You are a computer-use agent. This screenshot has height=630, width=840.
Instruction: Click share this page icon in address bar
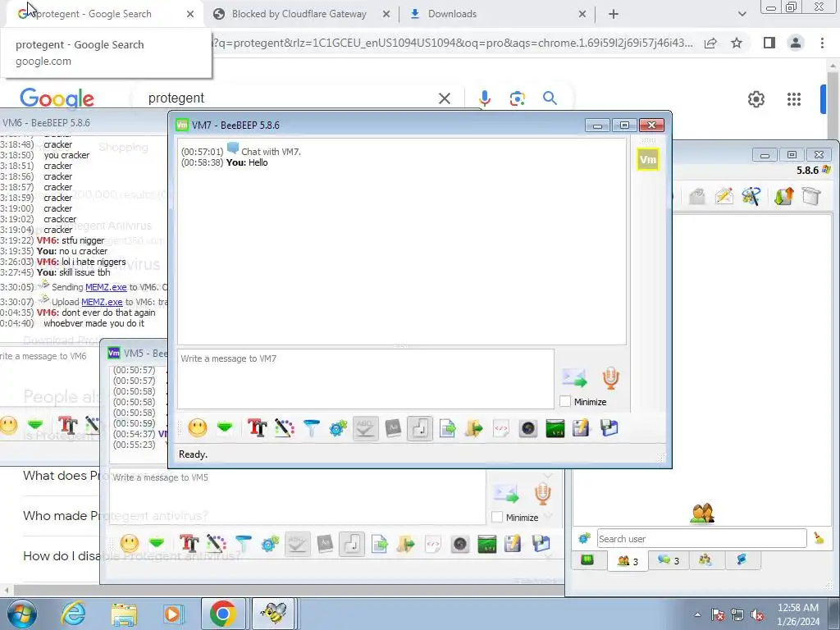click(710, 43)
